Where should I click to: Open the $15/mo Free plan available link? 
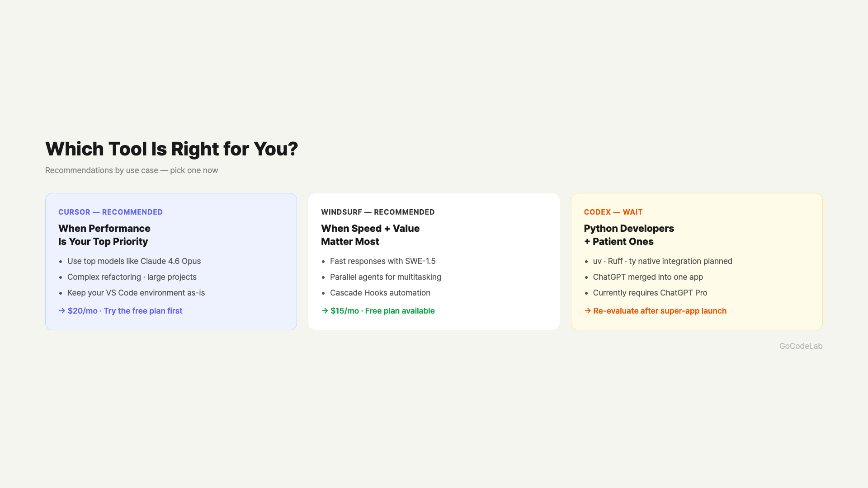pyautogui.click(x=382, y=311)
